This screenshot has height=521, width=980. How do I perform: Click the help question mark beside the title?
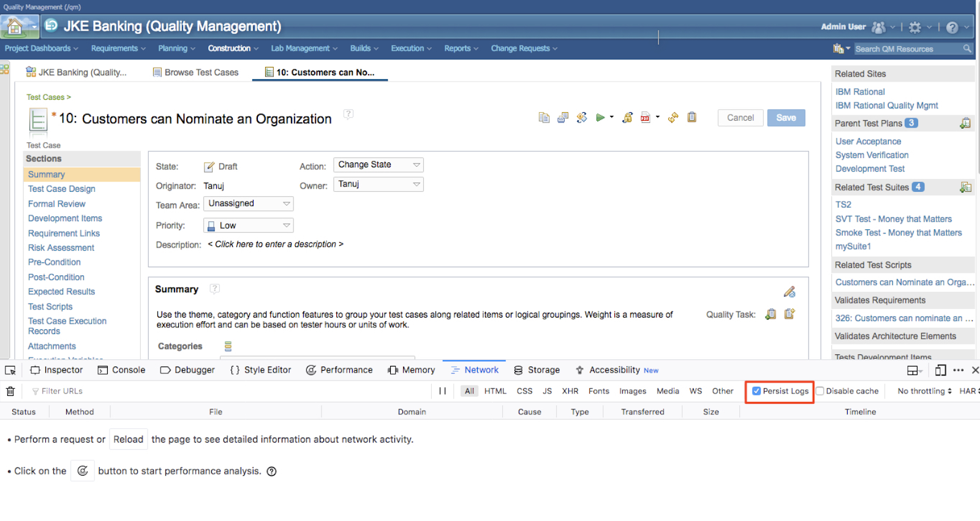tap(349, 114)
